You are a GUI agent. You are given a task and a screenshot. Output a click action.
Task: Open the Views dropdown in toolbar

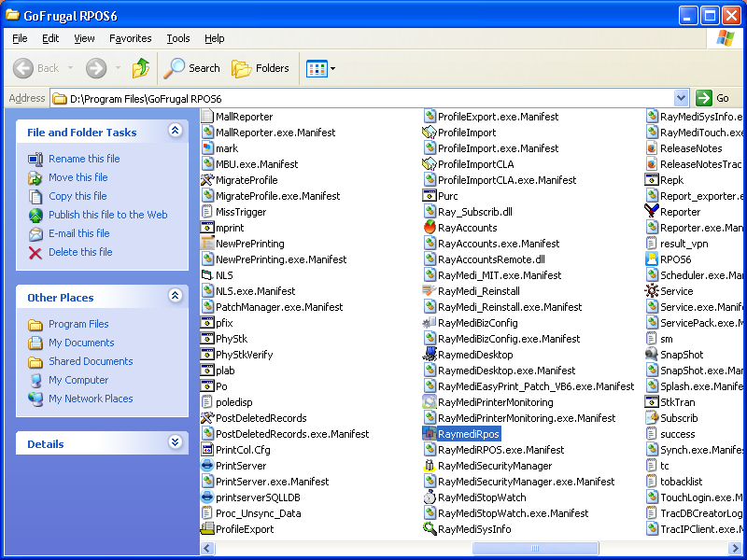coord(321,68)
